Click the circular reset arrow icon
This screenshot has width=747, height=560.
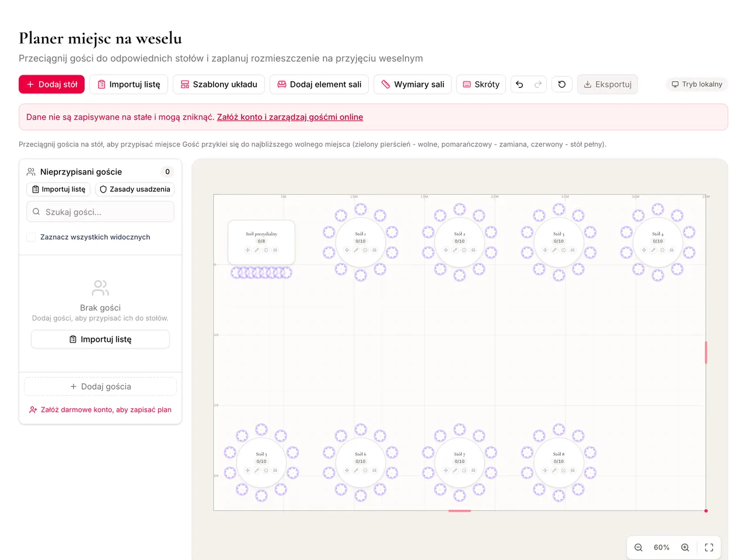(562, 85)
